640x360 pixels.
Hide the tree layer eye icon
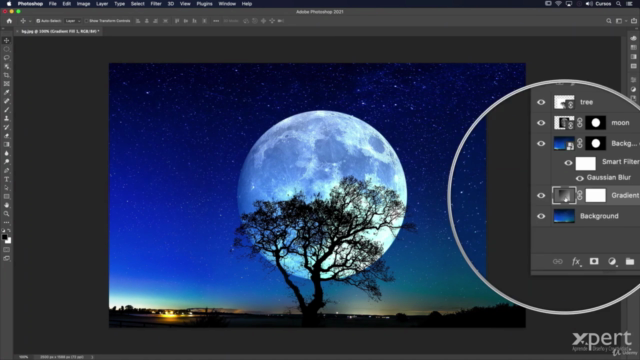(541, 102)
